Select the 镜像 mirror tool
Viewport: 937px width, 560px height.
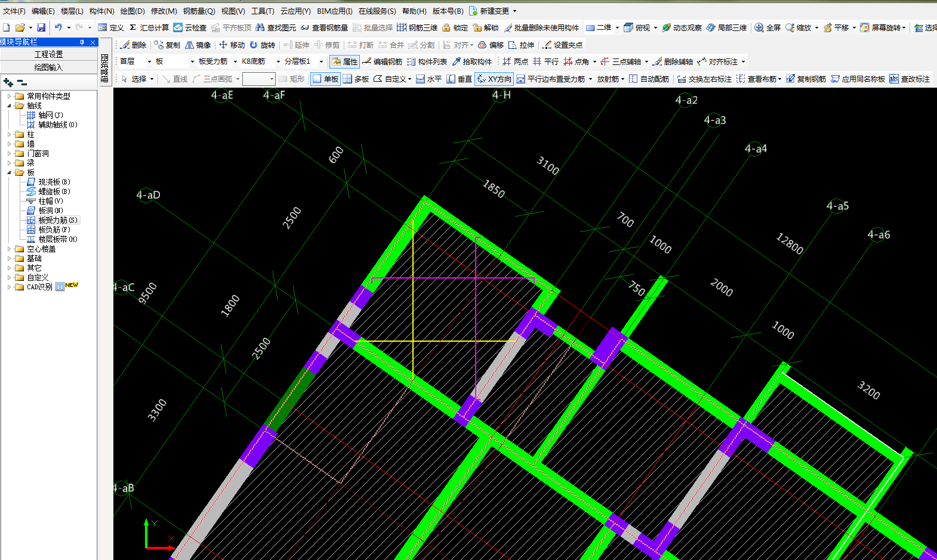pyautogui.click(x=198, y=45)
